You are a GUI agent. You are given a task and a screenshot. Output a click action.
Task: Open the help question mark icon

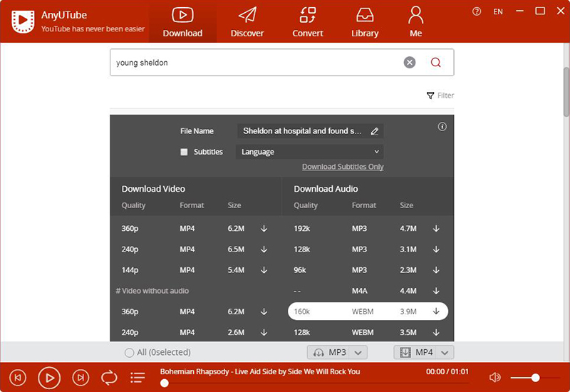pos(476,11)
